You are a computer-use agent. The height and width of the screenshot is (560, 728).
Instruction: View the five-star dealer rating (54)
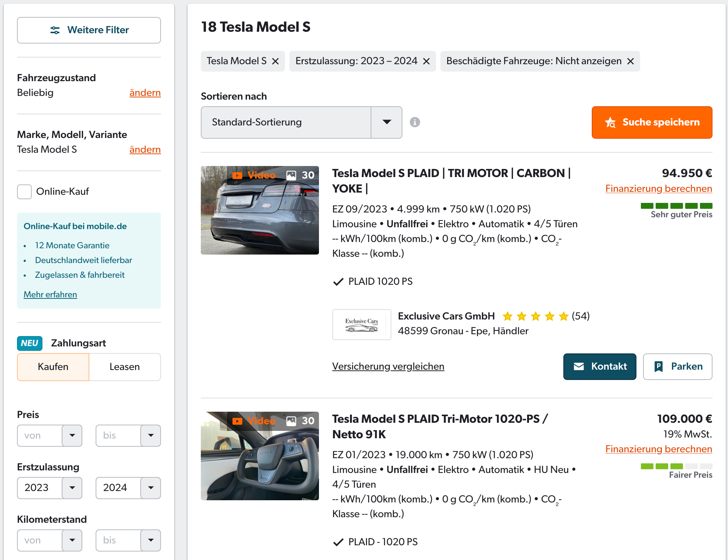[546, 316]
